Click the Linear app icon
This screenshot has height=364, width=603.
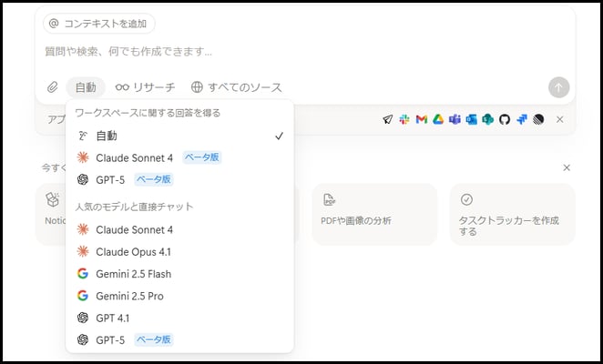(x=538, y=119)
